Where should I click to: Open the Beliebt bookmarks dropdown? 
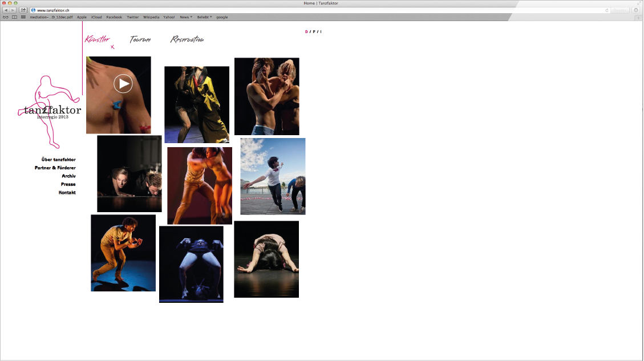tap(205, 17)
